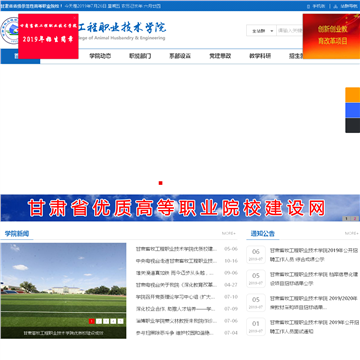Click the 手机版 link in the top bar
Screen dimensions: 360x360
316,6
